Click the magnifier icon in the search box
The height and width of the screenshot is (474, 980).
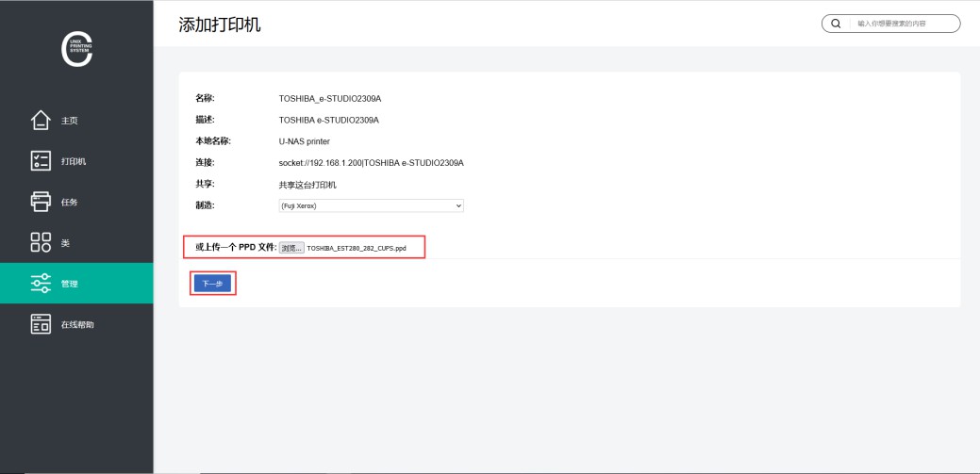(836, 24)
